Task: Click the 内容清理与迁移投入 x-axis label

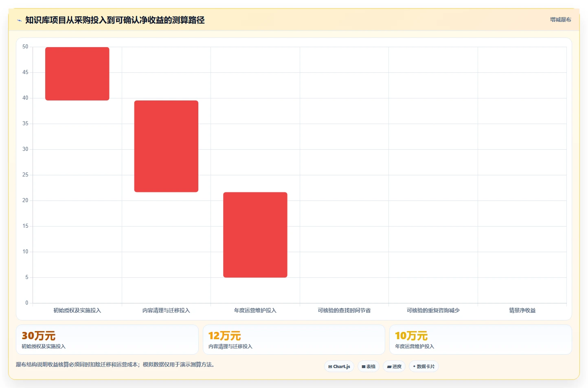Action: pyautogui.click(x=166, y=310)
